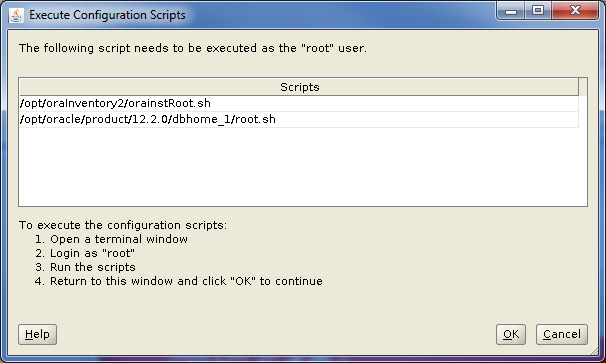Click the small corner box beside Scripts header
606x363 pixels.
(x=583, y=87)
